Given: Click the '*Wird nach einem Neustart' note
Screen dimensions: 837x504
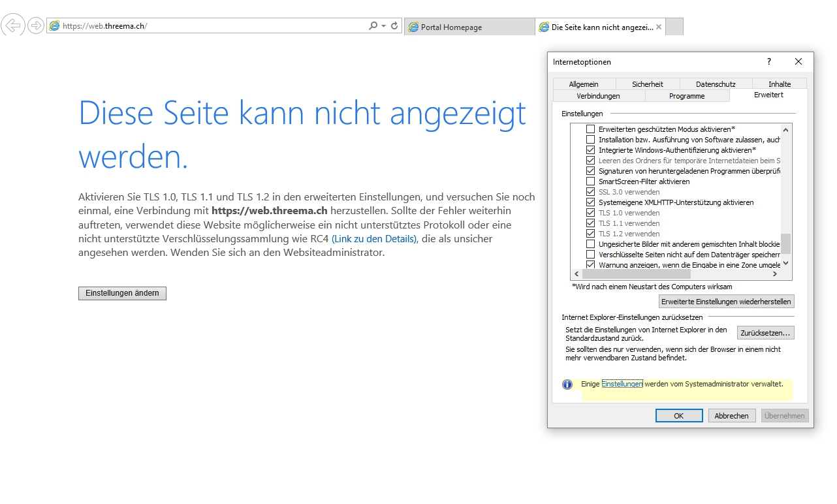Looking at the screenshot, I should pos(652,287).
